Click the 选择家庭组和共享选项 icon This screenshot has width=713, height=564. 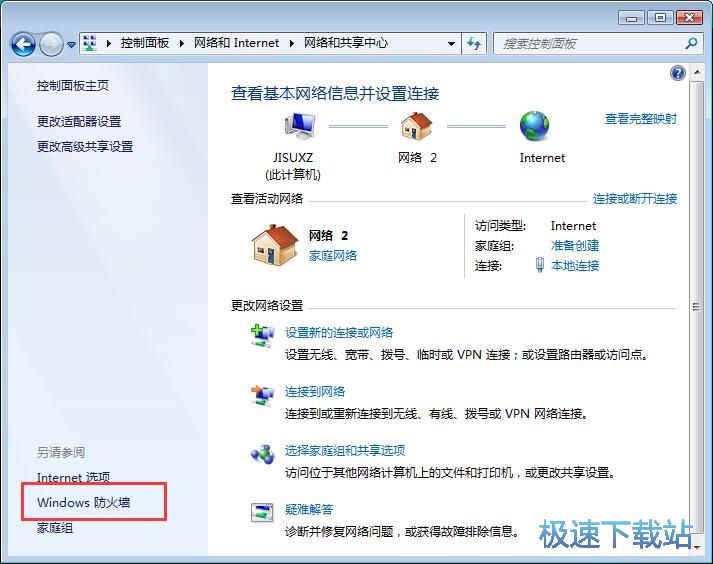tap(263, 454)
